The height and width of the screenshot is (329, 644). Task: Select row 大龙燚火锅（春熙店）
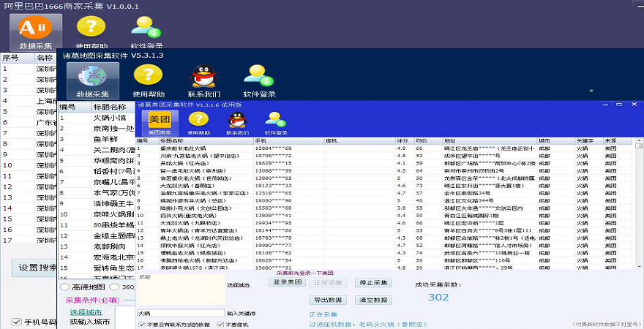point(384,186)
